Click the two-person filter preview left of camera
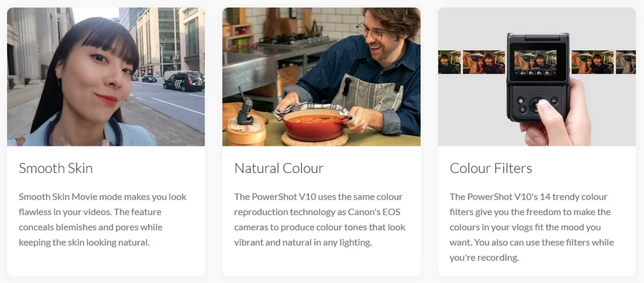The width and height of the screenshot is (644, 283). coord(484,62)
